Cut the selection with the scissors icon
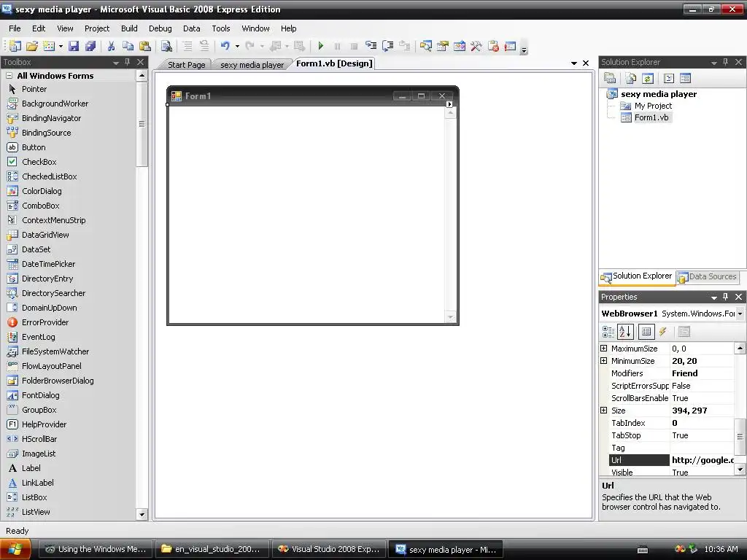Image resolution: width=747 pixels, height=560 pixels. [111, 46]
